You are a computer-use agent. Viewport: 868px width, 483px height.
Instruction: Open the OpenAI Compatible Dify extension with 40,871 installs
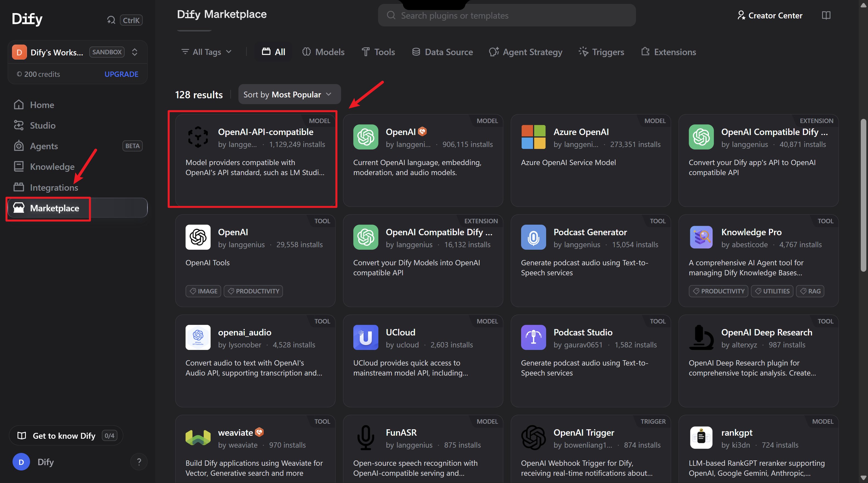[758, 161]
